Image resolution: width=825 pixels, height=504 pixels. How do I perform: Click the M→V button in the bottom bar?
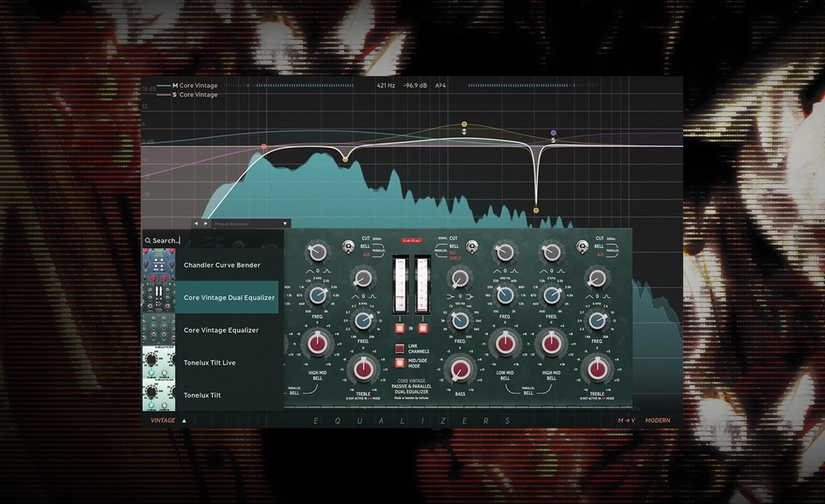pos(626,421)
